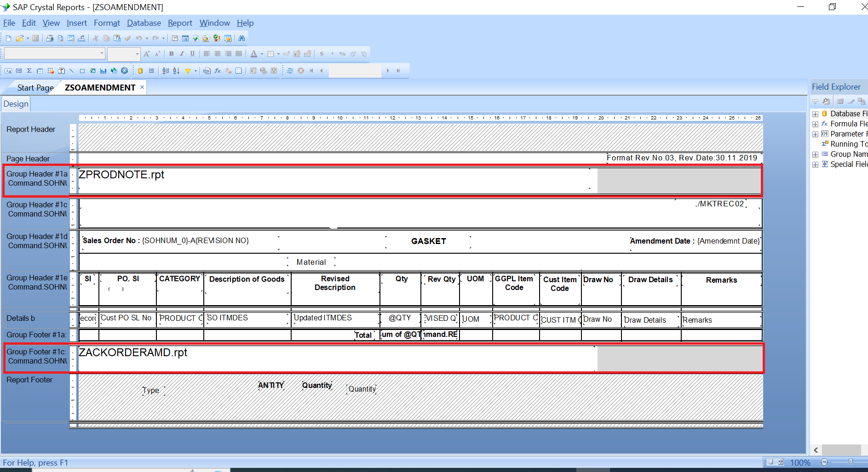The width and height of the screenshot is (868, 472).
Task: Open the Formula Workshop fx icon
Action: point(218,71)
